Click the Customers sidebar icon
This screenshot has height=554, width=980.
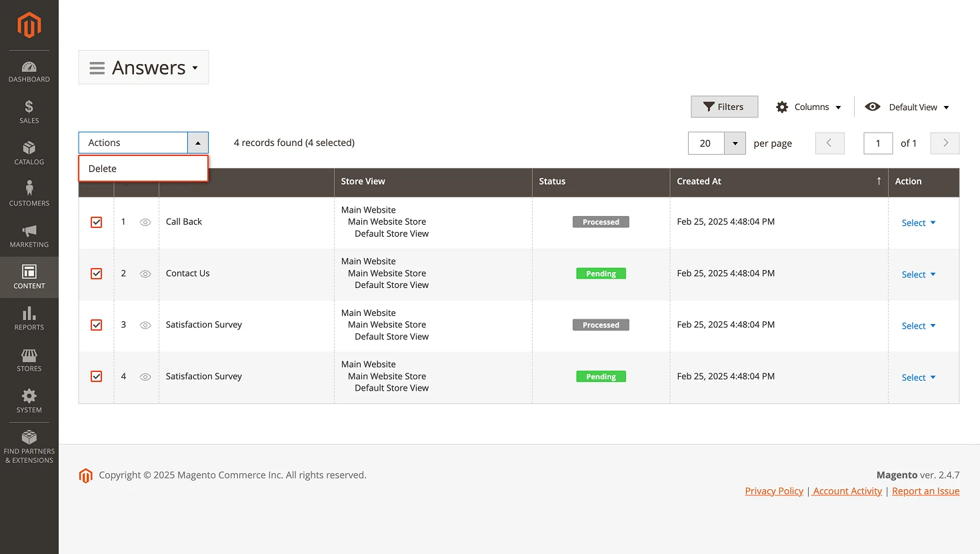click(x=29, y=193)
